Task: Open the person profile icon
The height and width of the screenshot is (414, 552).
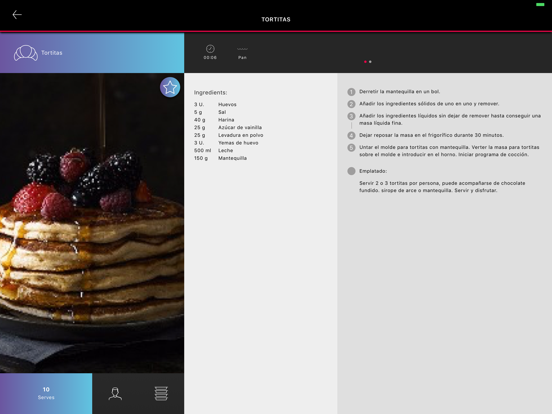Action: tap(115, 394)
